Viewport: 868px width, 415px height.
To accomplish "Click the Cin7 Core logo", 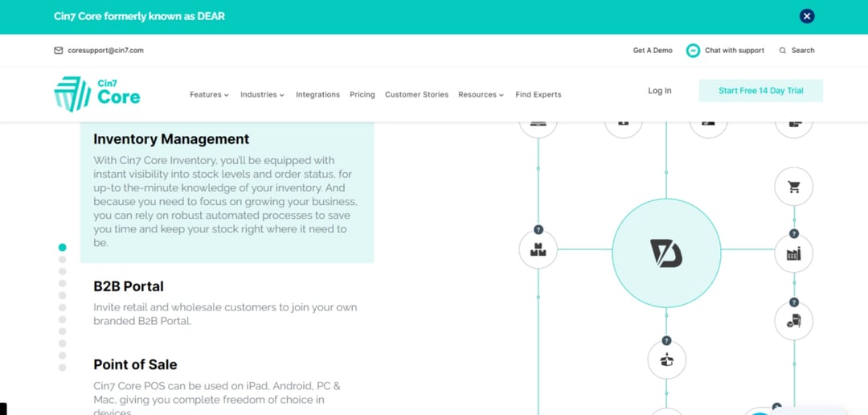I will pyautogui.click(x=97, y=94).
